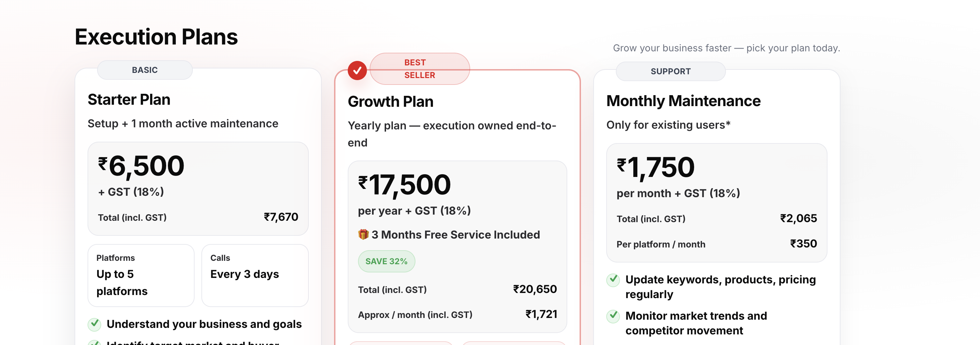
Task: Click the ₹6,500 price in Starter Plan
Action: click(141, 166)
